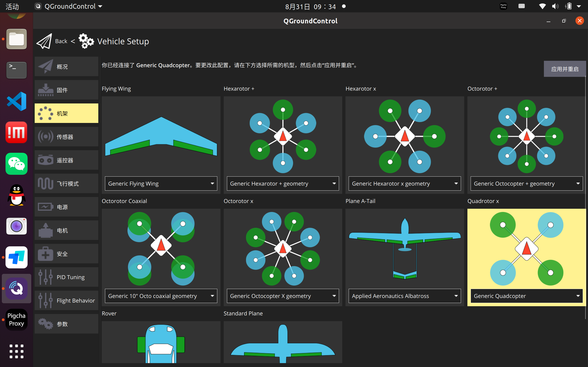Expand the Applied Aeronautics Albatross dropdown

404,296
